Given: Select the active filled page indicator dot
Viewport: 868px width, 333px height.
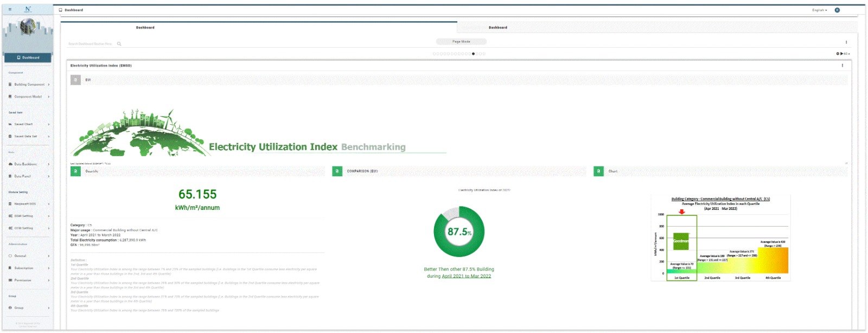Looking at the screenshot, I should (x=473, y=54).
